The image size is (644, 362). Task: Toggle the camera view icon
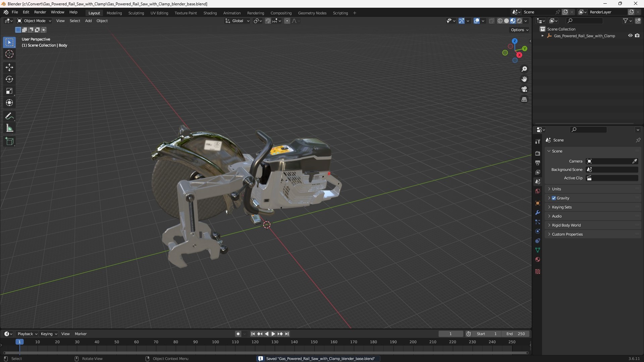(x=524, y=89)
